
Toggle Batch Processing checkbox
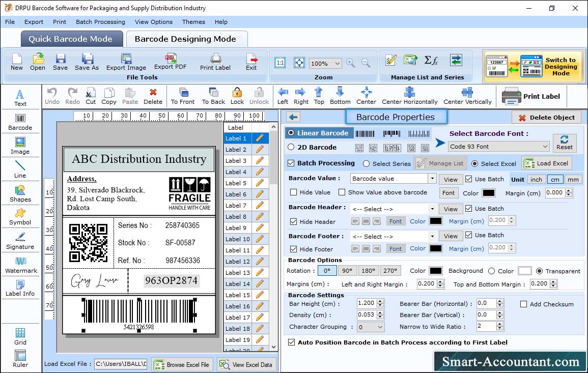coord(291,163)
